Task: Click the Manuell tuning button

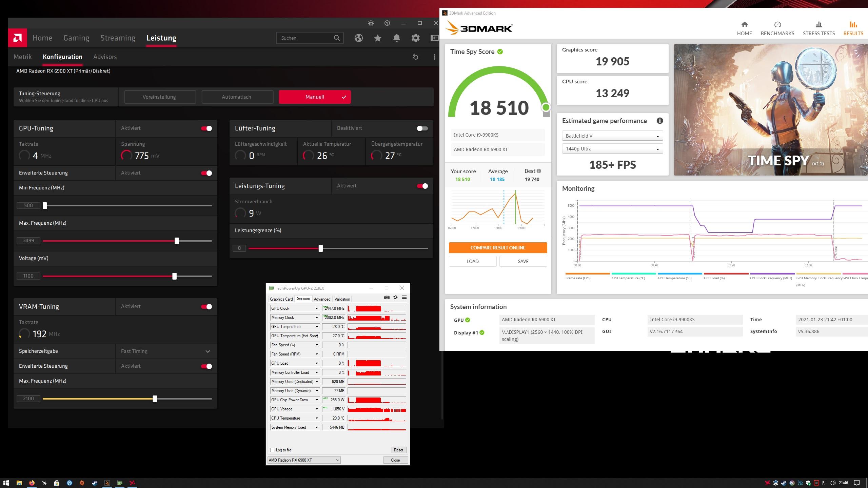Action: point(315,97)
